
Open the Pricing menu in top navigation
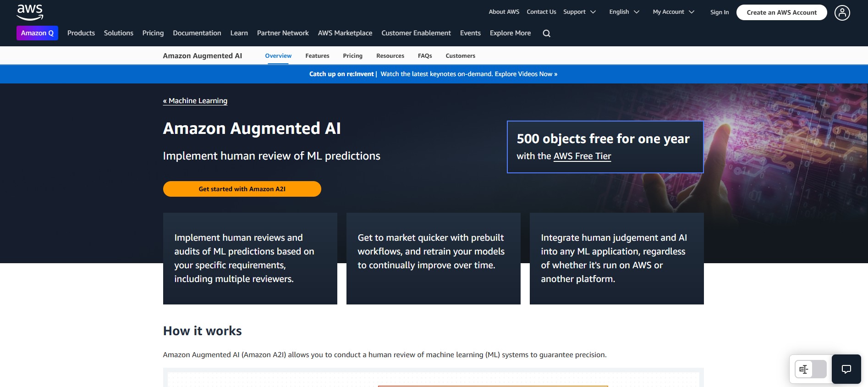click(x=153, y=33)
